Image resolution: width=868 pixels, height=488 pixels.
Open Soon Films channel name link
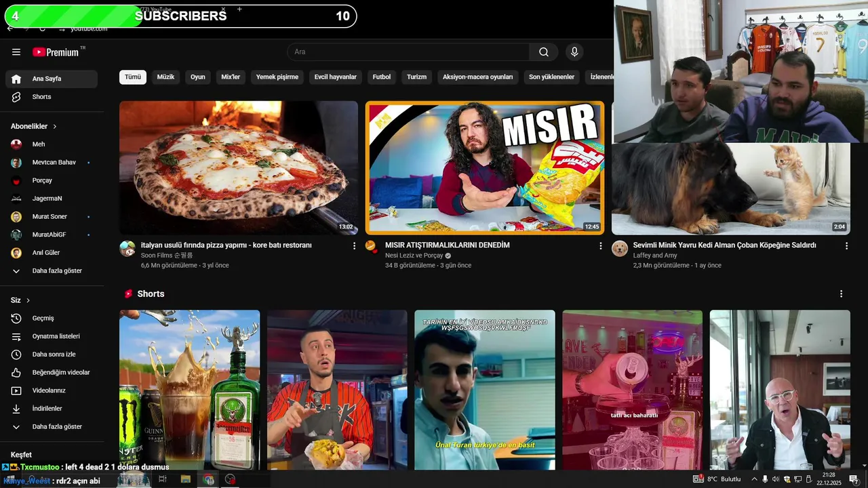[x=167, y=256]
